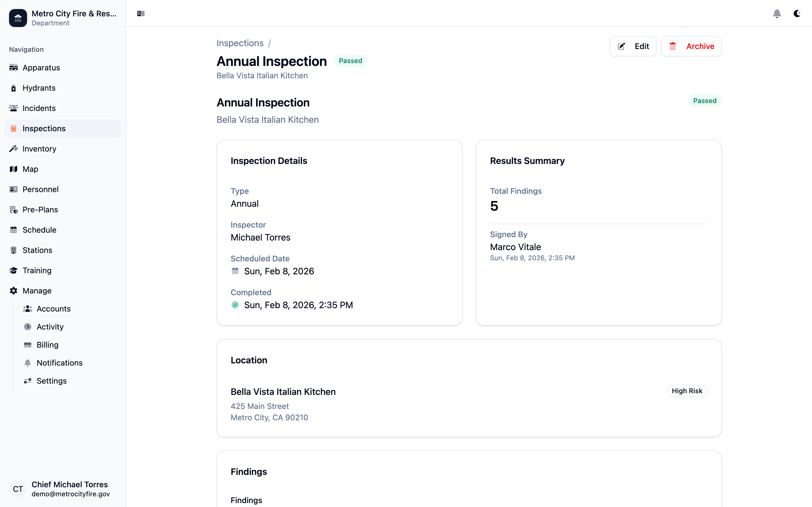Open Billing under Manage
Screen dimensions: 812x507
47,345
